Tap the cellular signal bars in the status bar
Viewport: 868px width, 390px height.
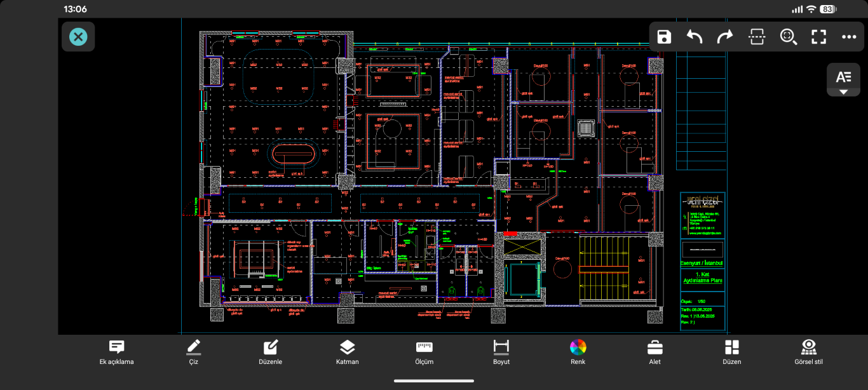tap(797, 9)
